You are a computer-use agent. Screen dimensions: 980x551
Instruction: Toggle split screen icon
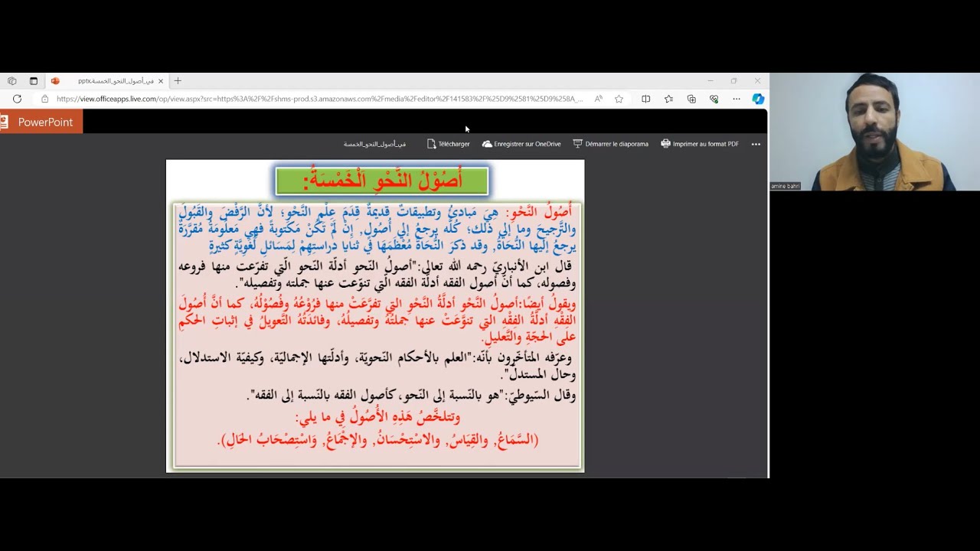646,99
